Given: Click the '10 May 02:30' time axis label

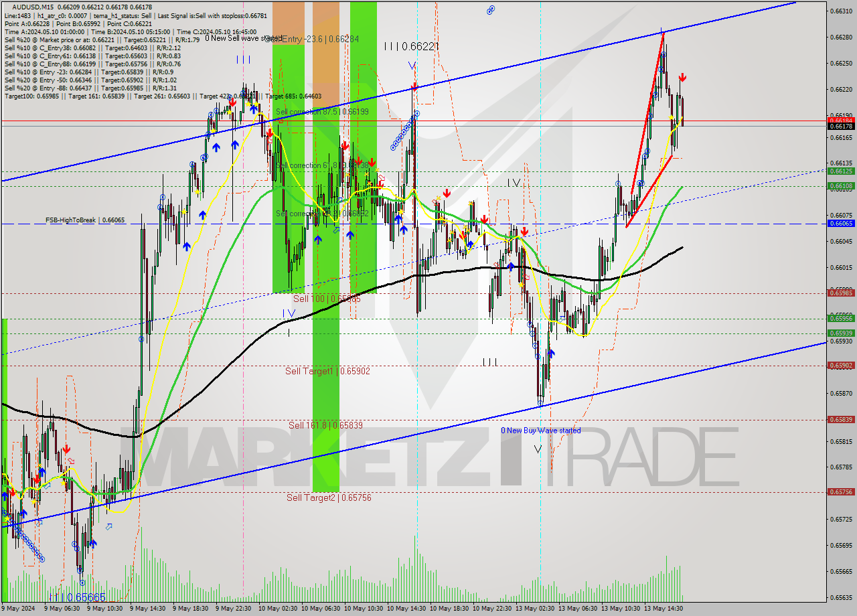Looking at the screenshot, I should pyautogui.click(x=278, y=609).
